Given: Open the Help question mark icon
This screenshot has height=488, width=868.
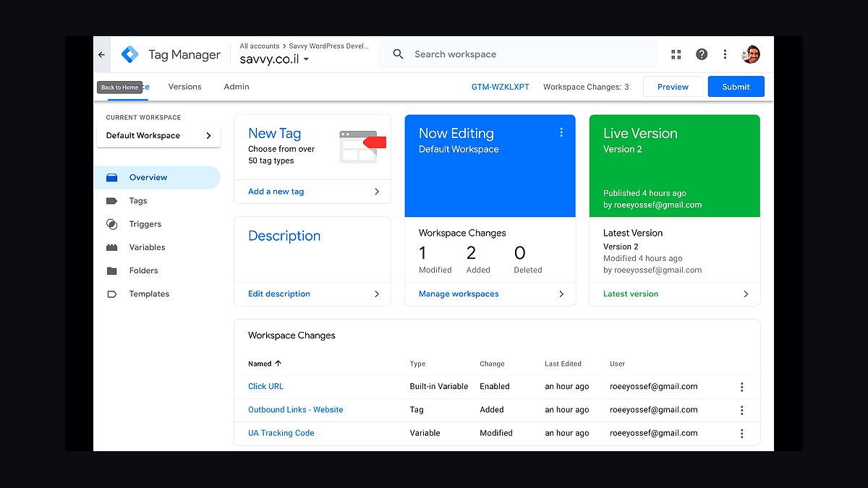Looking at the screenshot, I should pyautogui.click(x=702, y=54).
